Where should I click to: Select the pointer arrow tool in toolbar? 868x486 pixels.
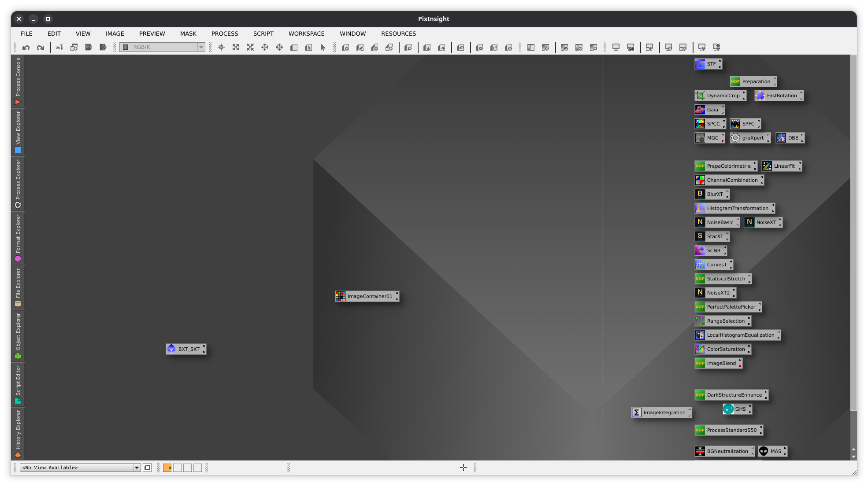(x=323, y=47)
